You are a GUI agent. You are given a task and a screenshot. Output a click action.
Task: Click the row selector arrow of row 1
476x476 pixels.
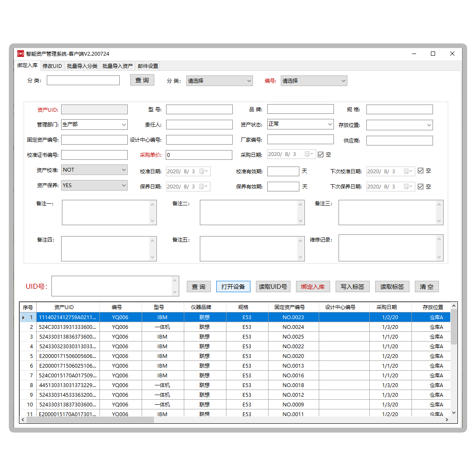(x=23, y=317)
